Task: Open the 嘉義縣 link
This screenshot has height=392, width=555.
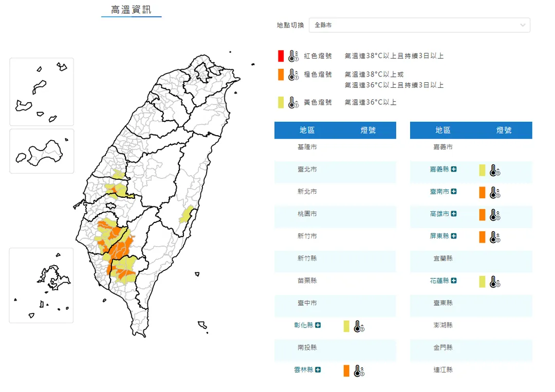Action: tap(439, 169)
